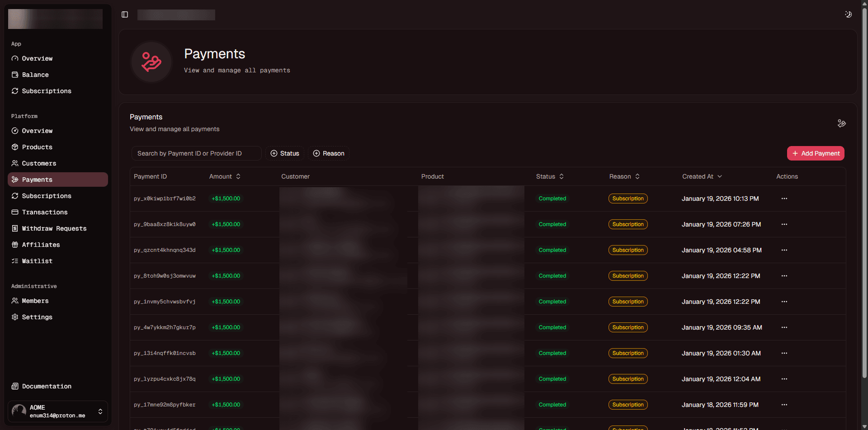
Task: Open Settings in the Administrative section
Action: point(37,317)
